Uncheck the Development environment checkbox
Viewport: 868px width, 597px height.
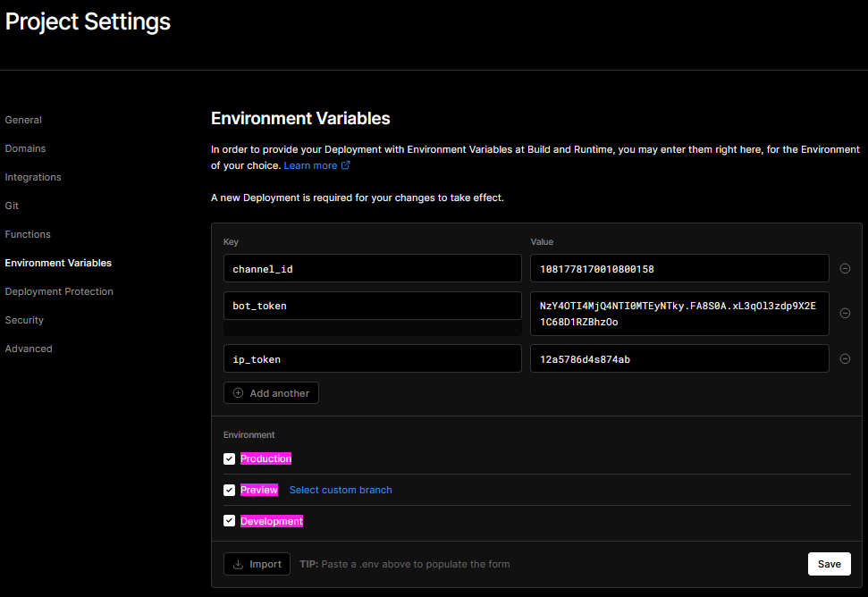tap(230, 521)
